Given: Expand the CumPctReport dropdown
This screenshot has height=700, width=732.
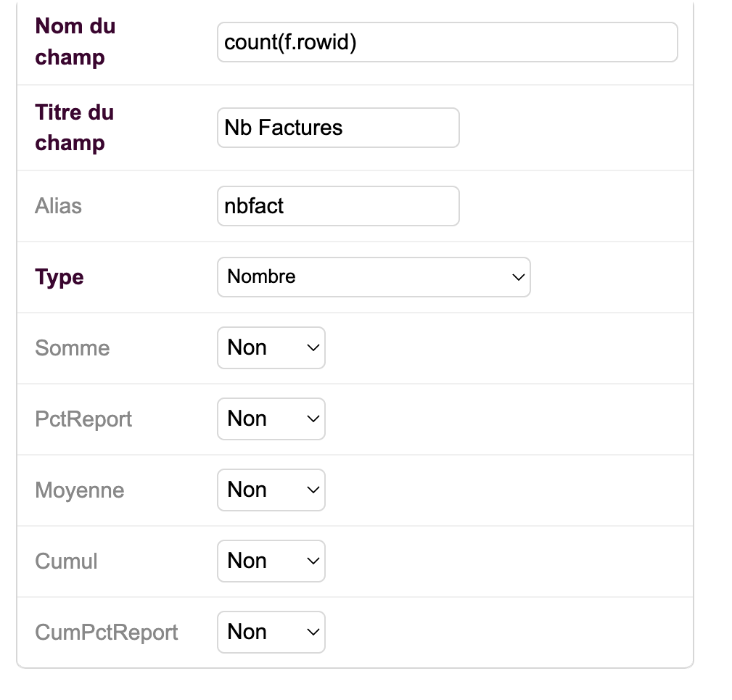Looking at the screenshot, I should [x=271, y=633].
